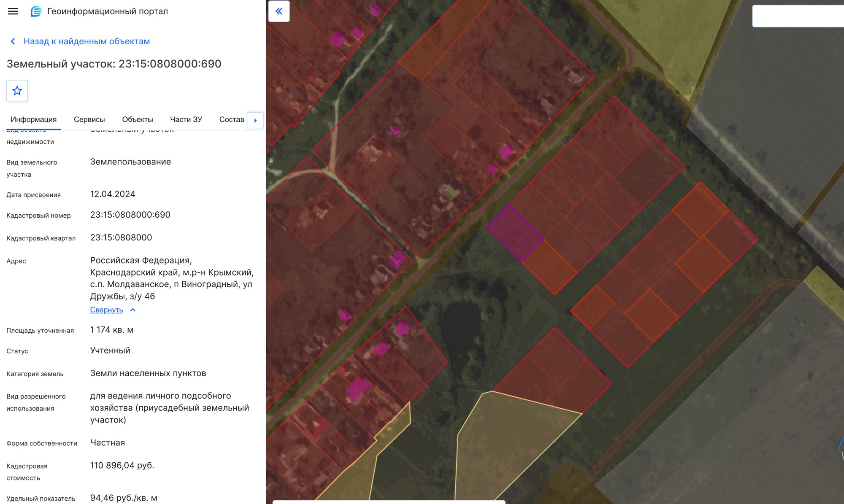Go back via Назад к найденным объектам
The image size is (844, 504).
pos(87,41)
